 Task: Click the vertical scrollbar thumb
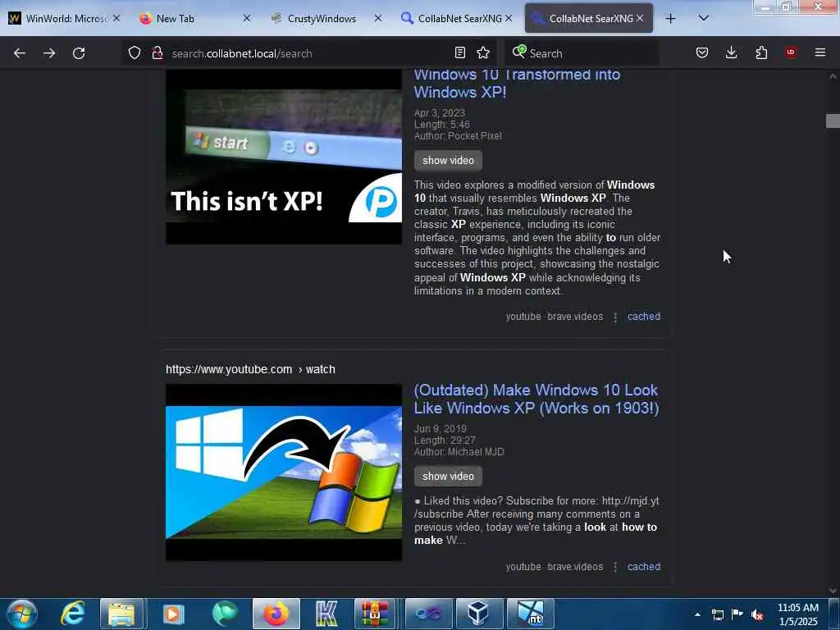coord(833,121)
